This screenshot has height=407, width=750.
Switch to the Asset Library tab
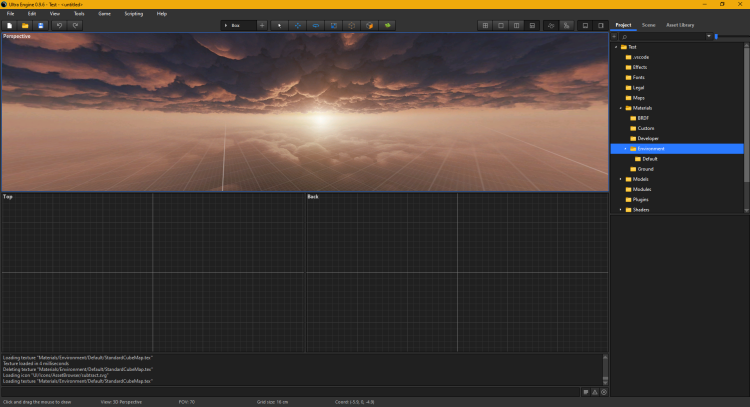click(x=679, y=24)
